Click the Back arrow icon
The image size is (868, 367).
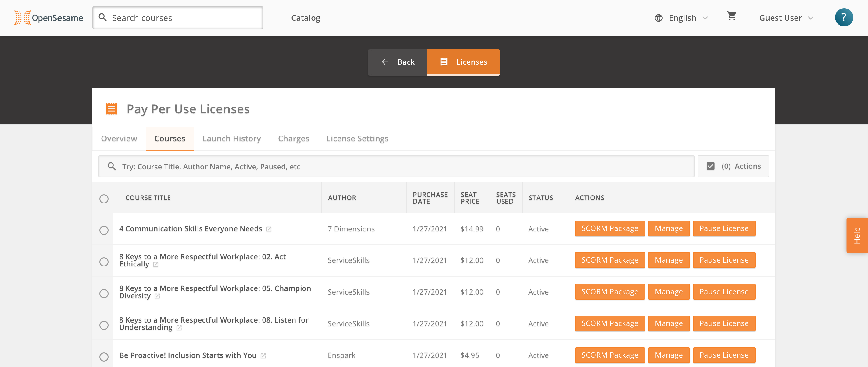coord(385,62)
